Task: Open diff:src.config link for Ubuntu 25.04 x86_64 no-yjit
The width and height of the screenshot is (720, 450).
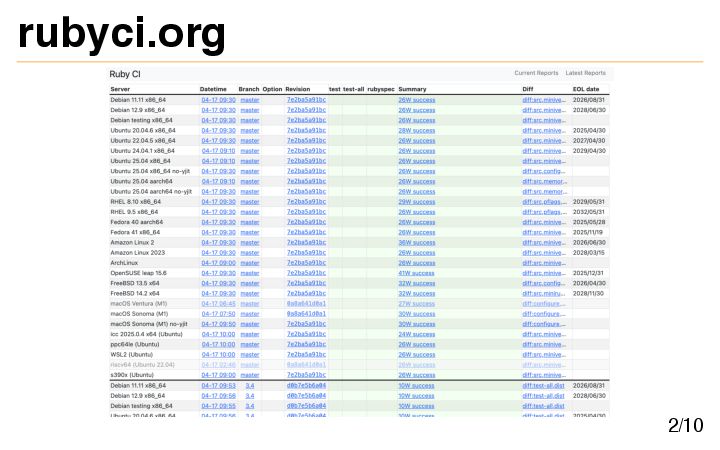Action: [x=544, y=171]
